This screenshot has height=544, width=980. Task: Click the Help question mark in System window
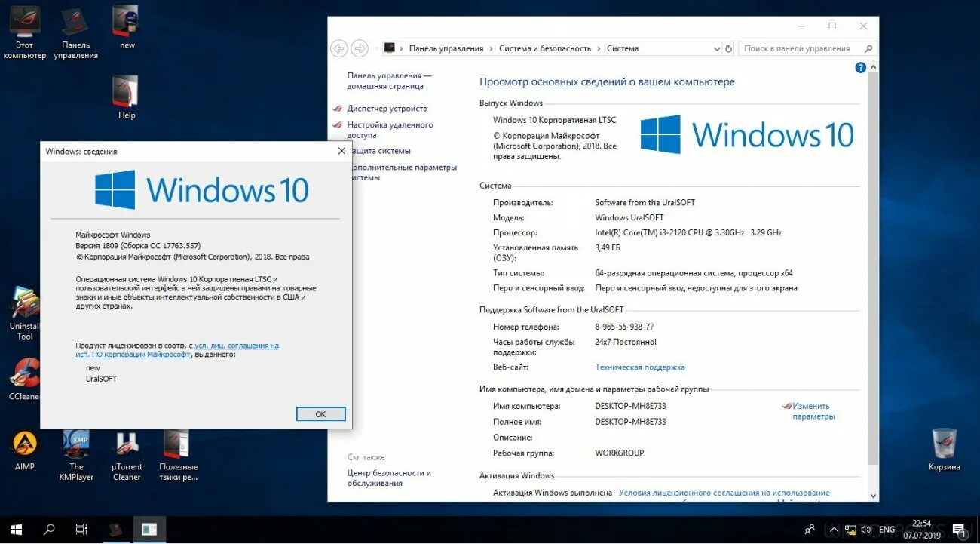click(861, 67)
